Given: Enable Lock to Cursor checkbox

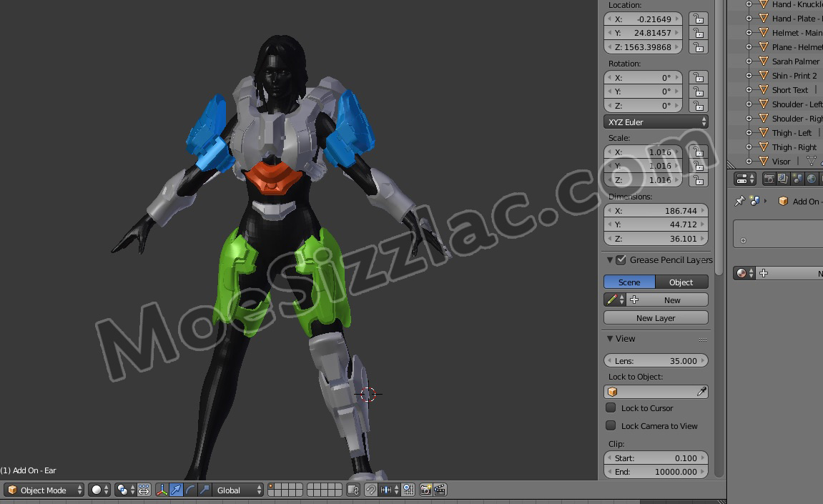Looking at the screenshot, I should [611, 408].
